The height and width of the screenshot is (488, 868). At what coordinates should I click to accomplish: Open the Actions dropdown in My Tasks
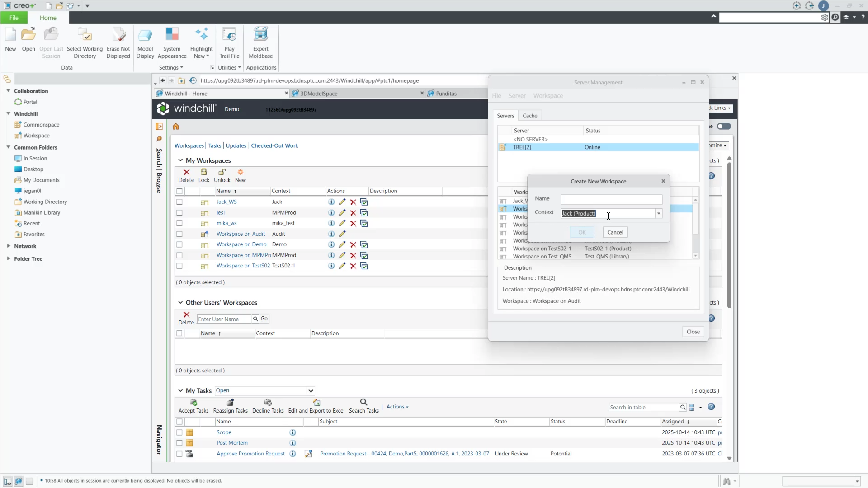(x=397, y=407)
